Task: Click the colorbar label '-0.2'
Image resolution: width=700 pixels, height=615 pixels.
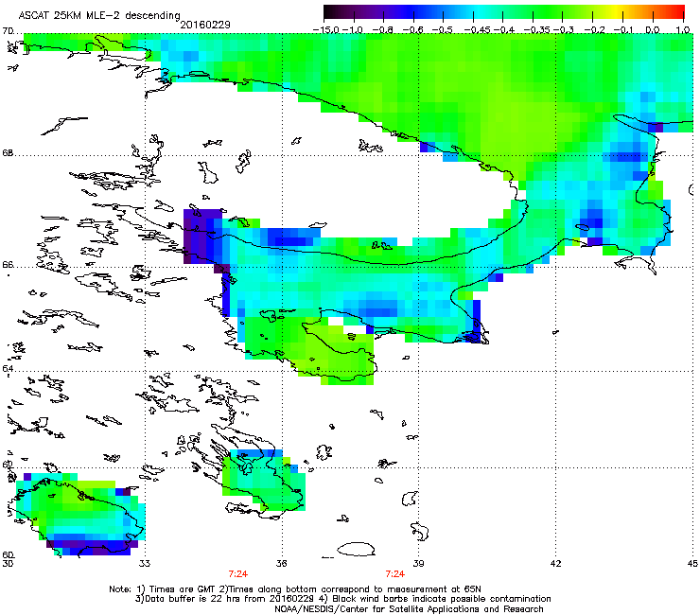Action: coord(593,30)
